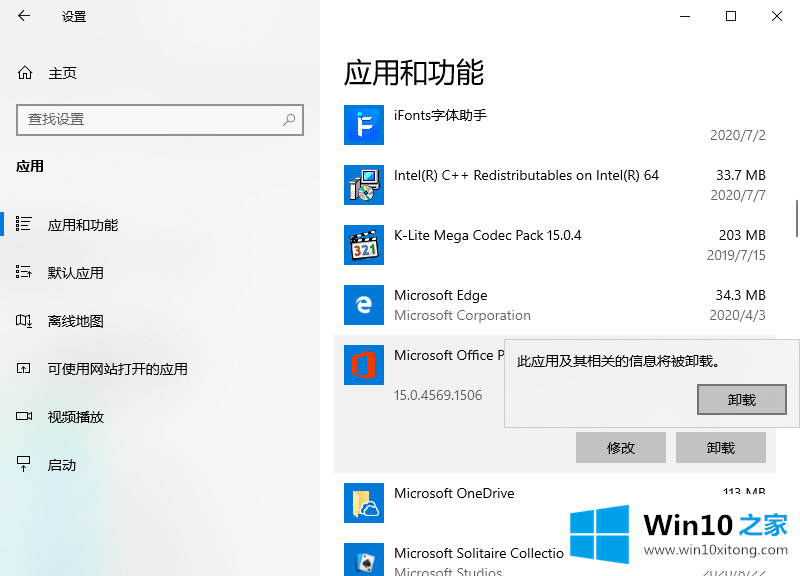Click the 卸载 button beside 修改
Image resolution: width=800 pixels, height=576 pixels.
[x=721, y=448]
